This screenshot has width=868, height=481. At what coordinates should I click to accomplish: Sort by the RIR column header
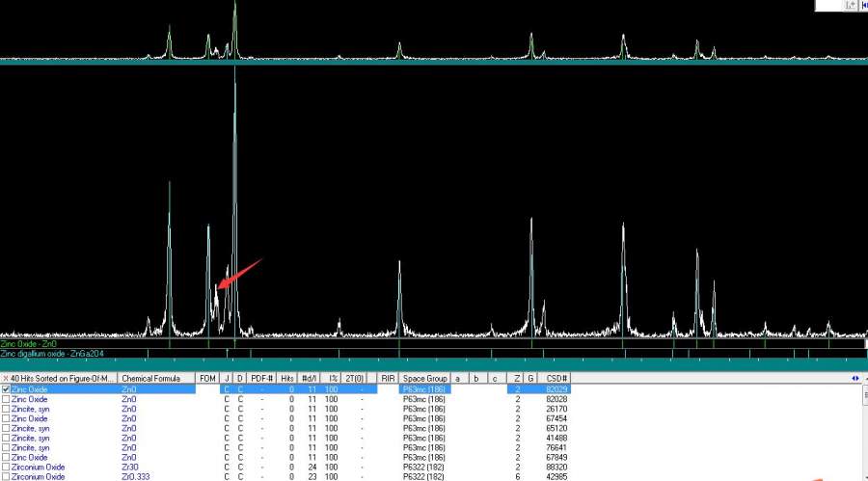(x=388, y=379)
